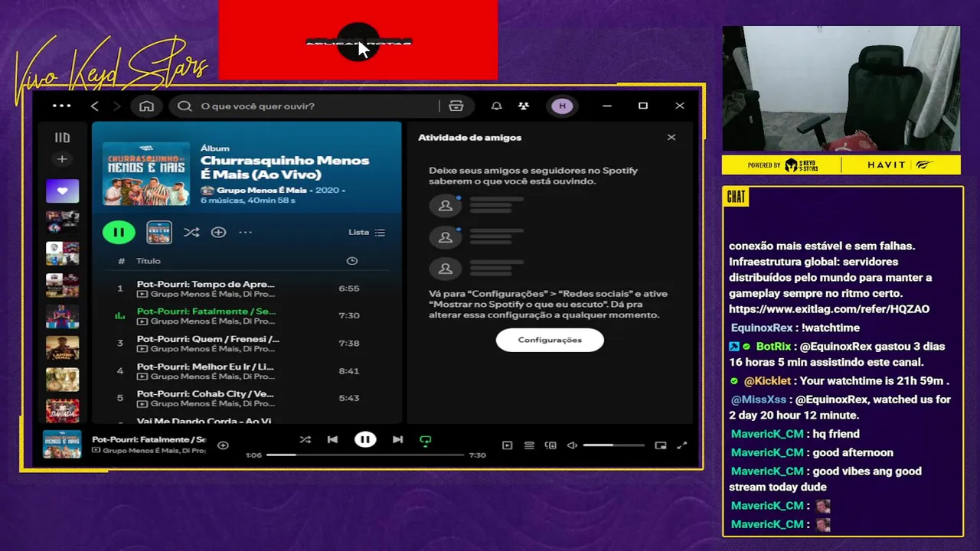Close the 'Atividade de amigos' panel
980x551 pixels.
point(671,138)
